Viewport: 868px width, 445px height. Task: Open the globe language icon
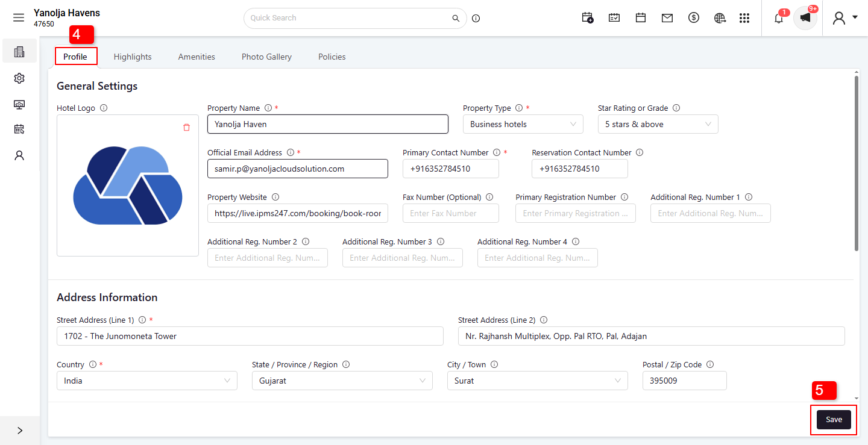point(720,18)
